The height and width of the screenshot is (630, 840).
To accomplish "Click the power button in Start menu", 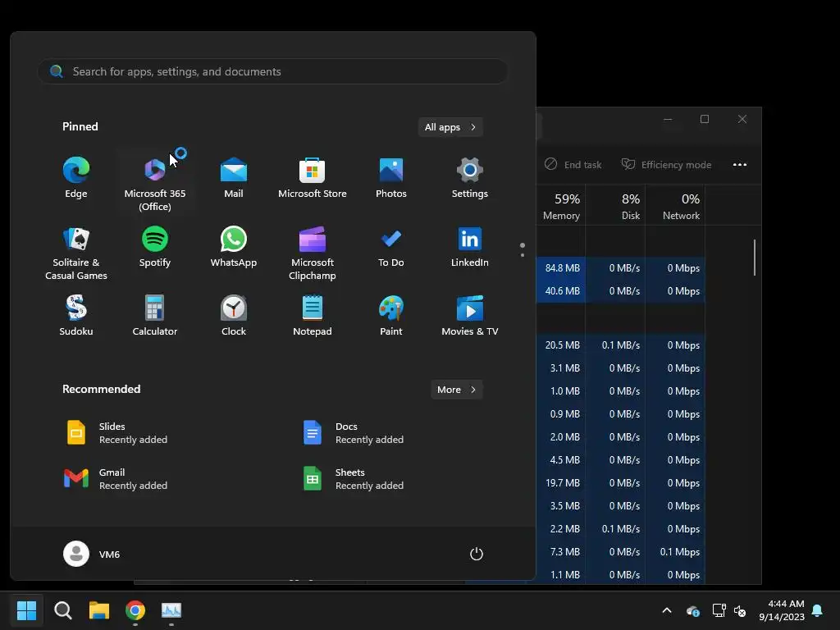I will (x=477, y=554).
